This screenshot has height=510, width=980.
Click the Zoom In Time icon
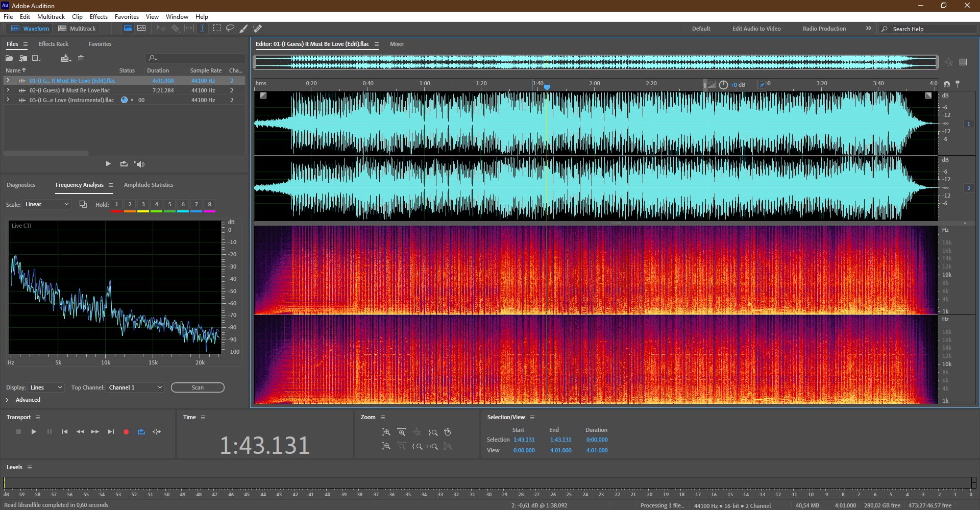(402, 432)
